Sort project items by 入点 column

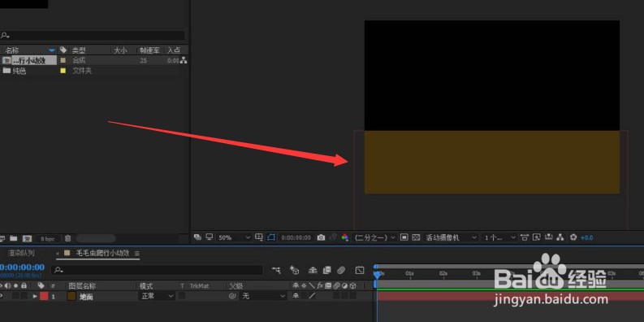(x=174, y=50)
